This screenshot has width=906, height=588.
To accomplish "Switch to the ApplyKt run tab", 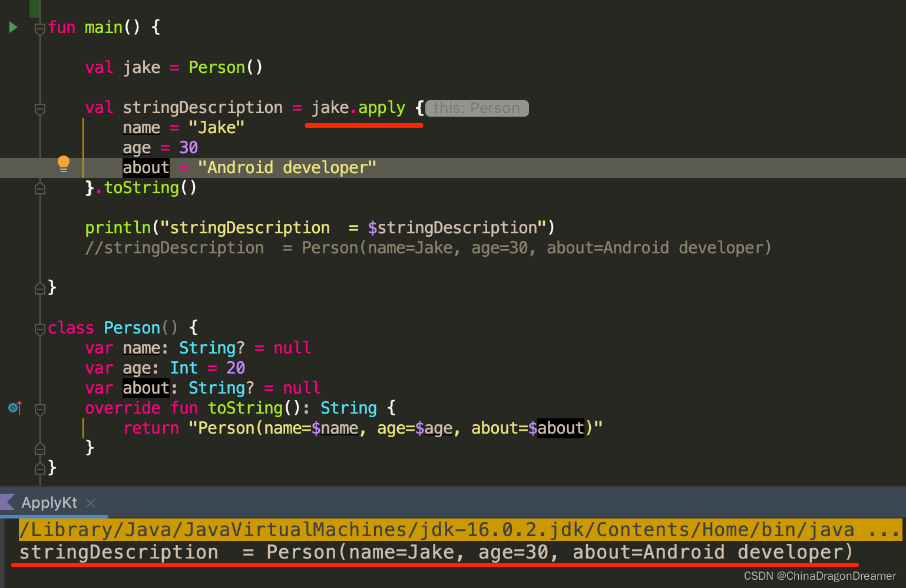I will [49, 503].
